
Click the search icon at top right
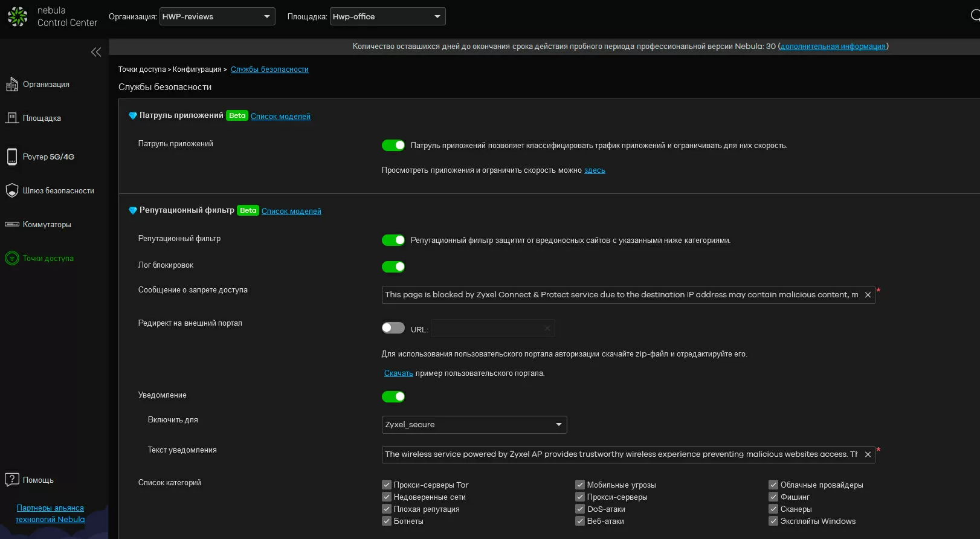click(x=975, y=16)
